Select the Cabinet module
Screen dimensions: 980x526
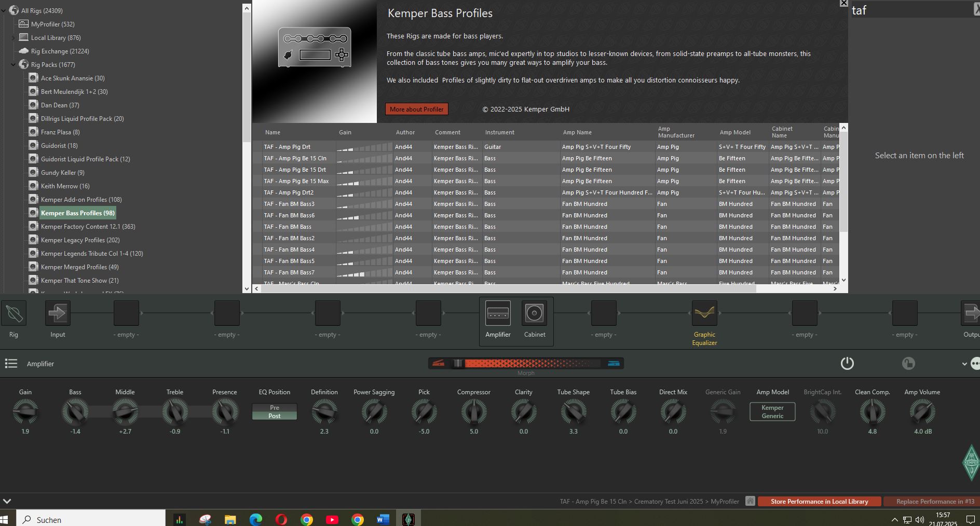tap(534, 313)
